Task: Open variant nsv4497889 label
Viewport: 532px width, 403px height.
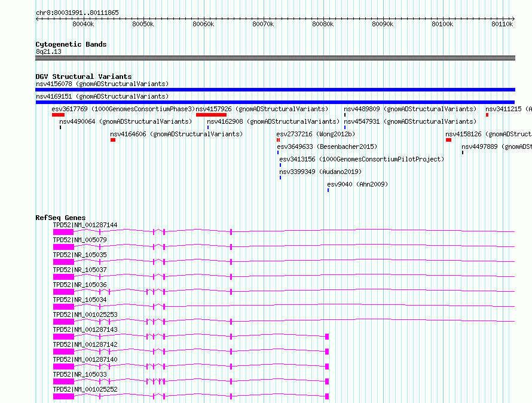Action: pyautogui.click(x=496, y=146)
